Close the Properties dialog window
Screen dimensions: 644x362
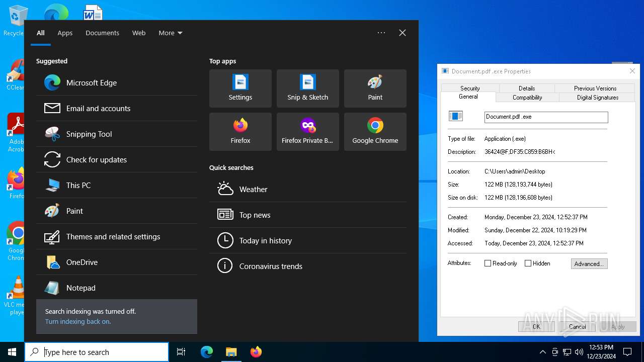click(x=632, y=71)
